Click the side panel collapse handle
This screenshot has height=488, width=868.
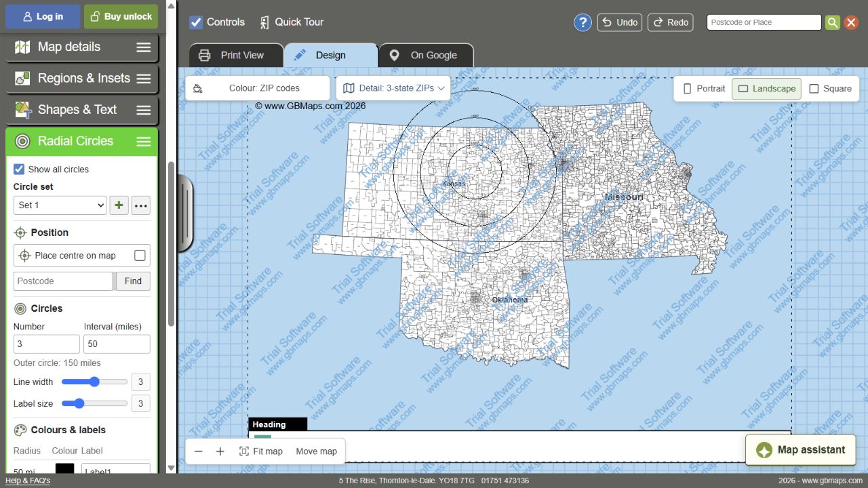coord(185,213)
